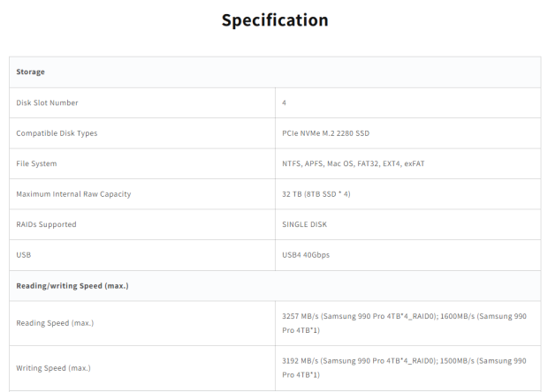Click the Disk Slot Number label
The image size is (548, 392).
47,102
